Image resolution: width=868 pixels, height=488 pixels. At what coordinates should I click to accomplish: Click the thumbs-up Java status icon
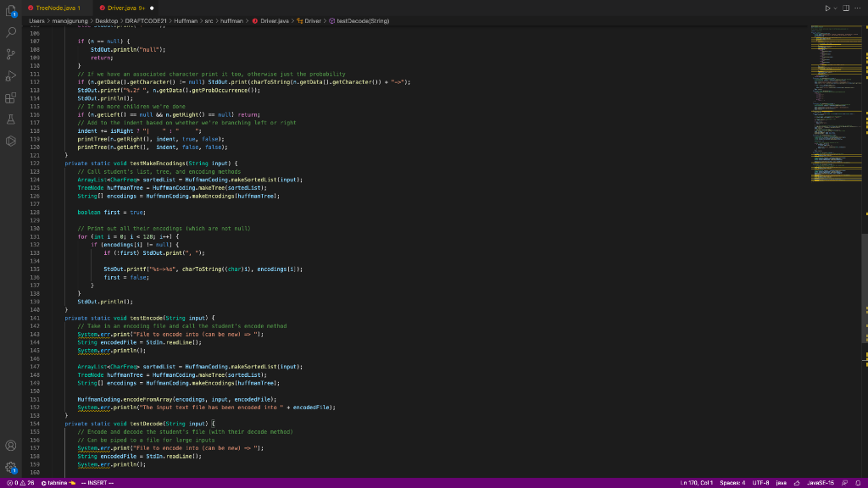[797, 483]
